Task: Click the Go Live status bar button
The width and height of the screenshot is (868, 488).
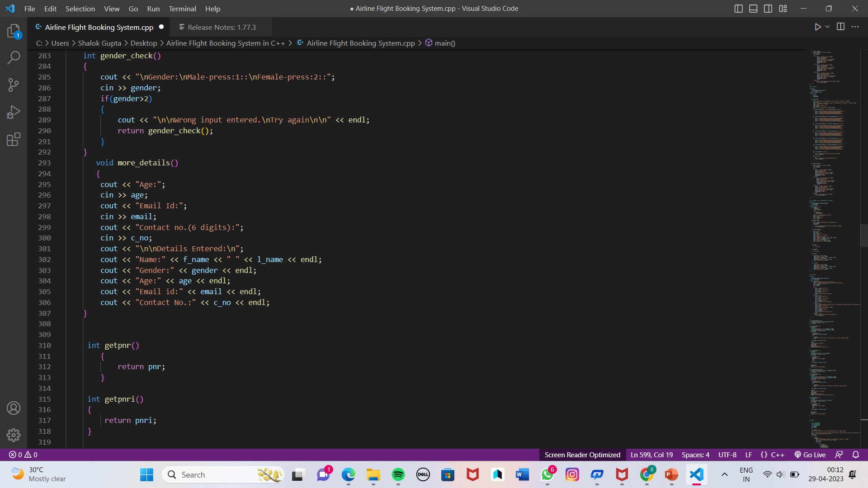Action: 810,455
